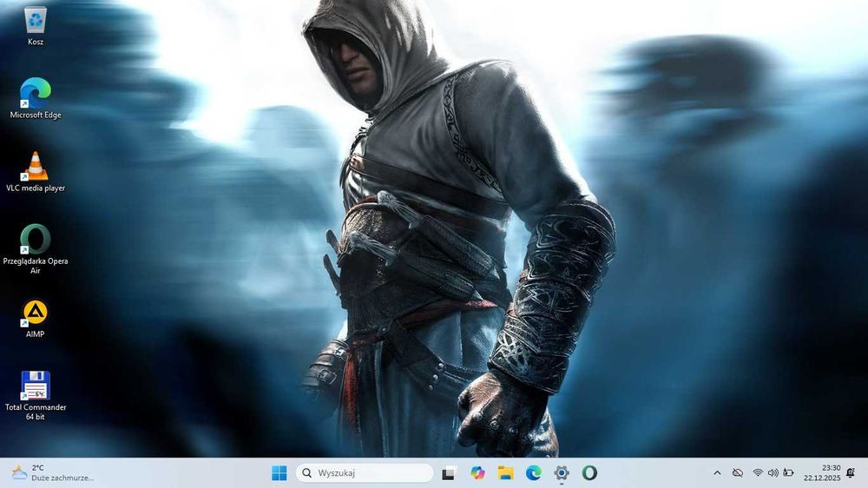Select the Kosz recycle bin icon
Viewport: 868px width, 488px height.
(36, 26)
